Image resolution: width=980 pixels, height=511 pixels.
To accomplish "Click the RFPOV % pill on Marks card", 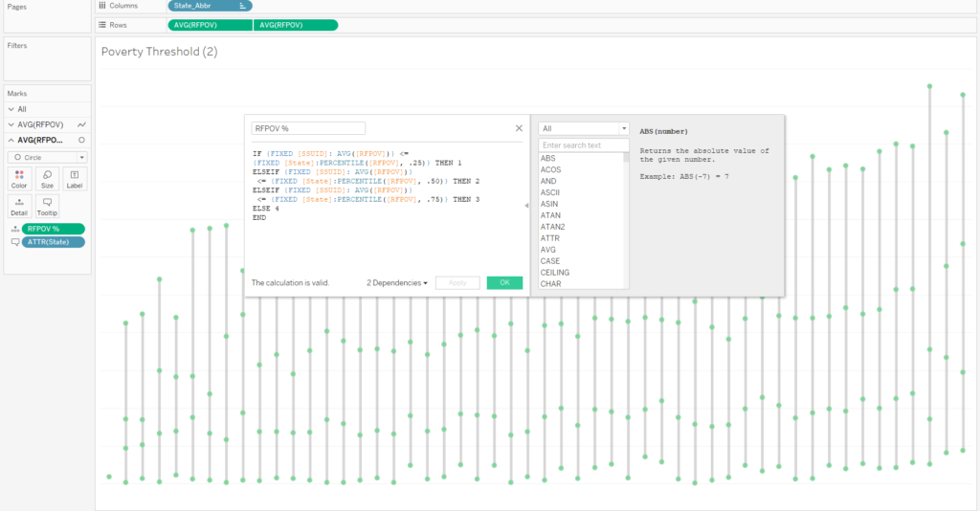I will tap(54, 229).
